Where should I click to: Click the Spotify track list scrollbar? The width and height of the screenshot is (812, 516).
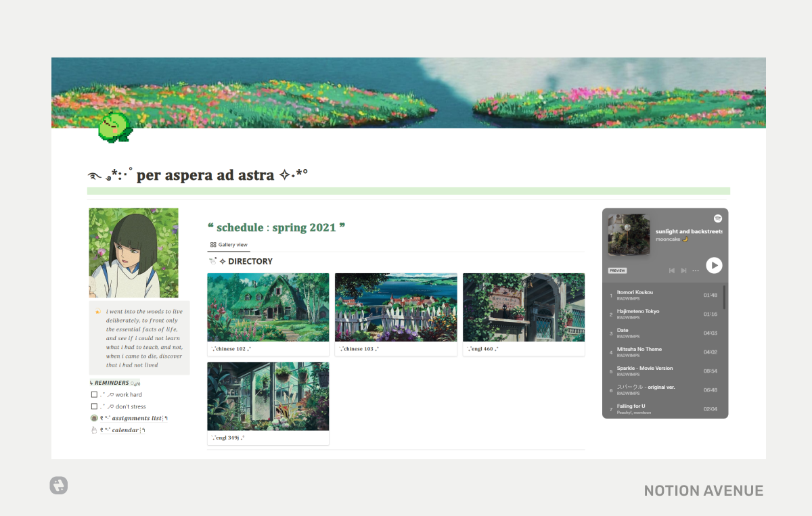click(725, 298)
